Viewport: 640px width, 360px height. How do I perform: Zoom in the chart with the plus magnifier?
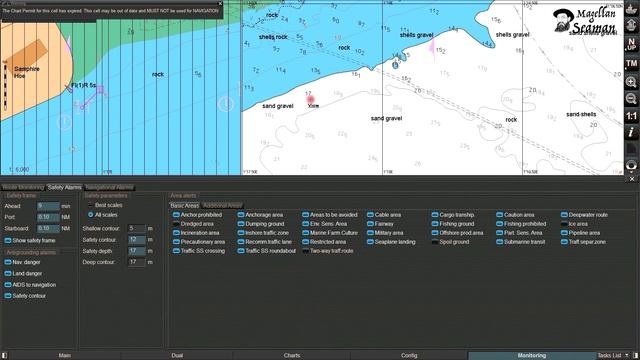[631, 82]
